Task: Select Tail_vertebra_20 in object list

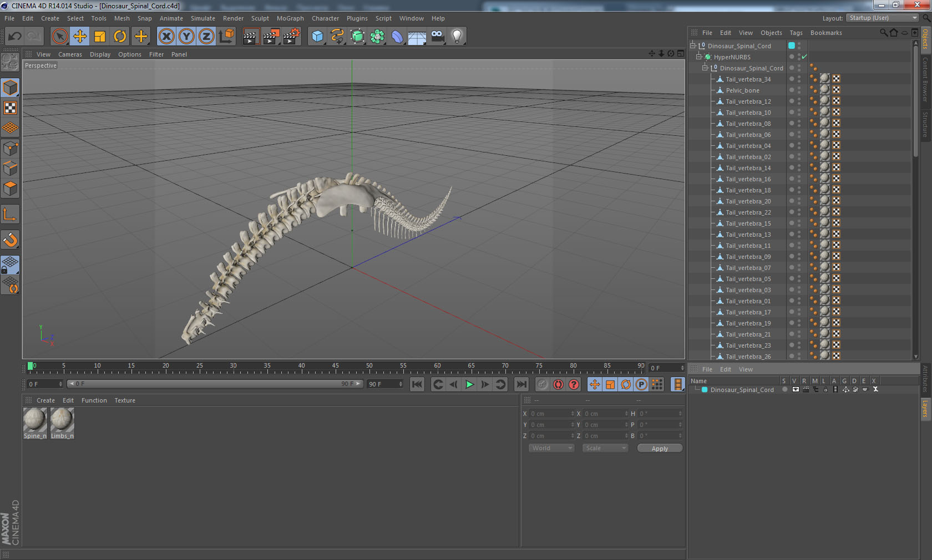Action: (748, 201)
